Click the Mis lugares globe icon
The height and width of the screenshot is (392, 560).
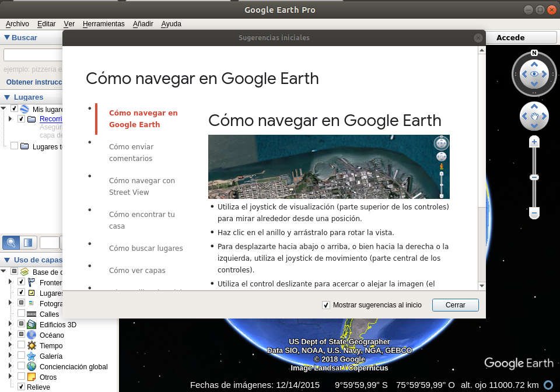24,109
